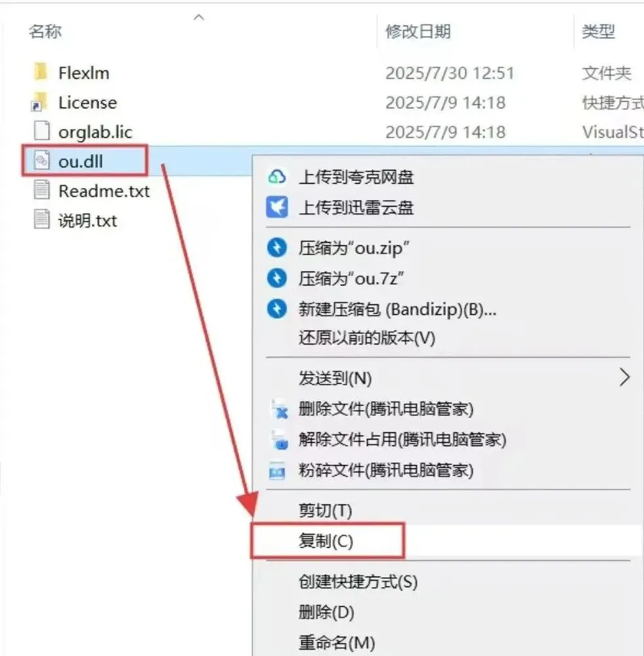Image resolution: width=644 pixels, height=656 pixels.
Task: Click the 上传到迅雷云盘 bird icon
Action: pos(277,207)
